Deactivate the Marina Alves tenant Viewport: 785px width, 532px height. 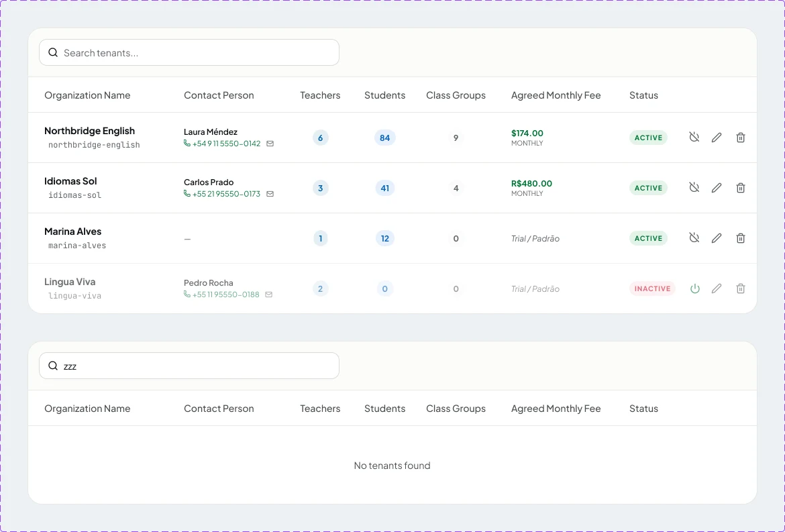pos(694,237)
